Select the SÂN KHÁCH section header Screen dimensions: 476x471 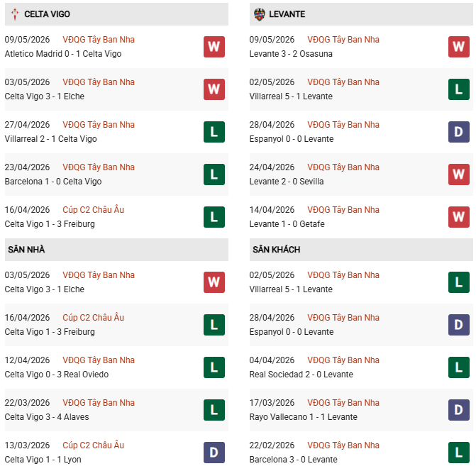pyautogui.click(x=361, y=250)
